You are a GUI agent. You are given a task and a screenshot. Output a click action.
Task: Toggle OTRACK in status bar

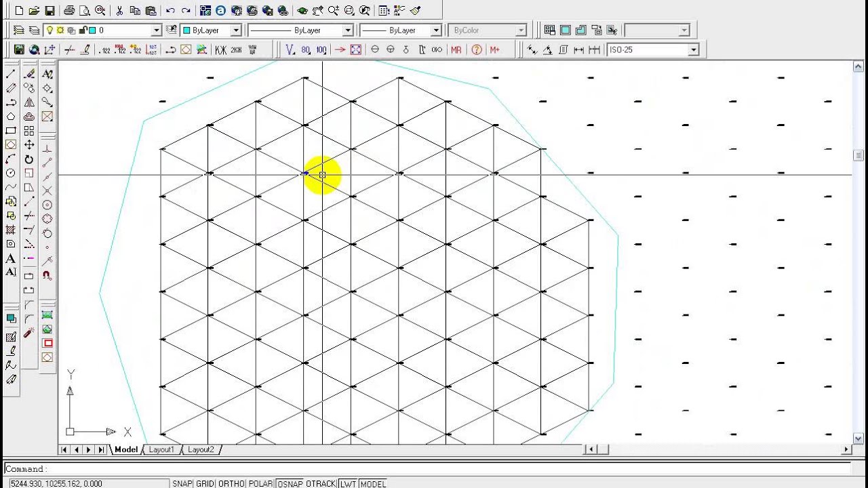321,483
